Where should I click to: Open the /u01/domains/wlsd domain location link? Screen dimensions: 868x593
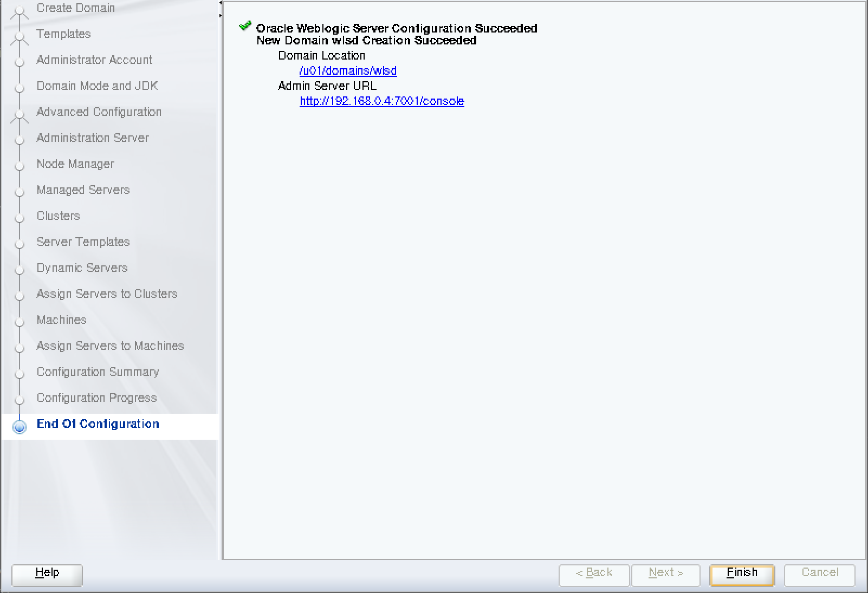coord(348,70)
